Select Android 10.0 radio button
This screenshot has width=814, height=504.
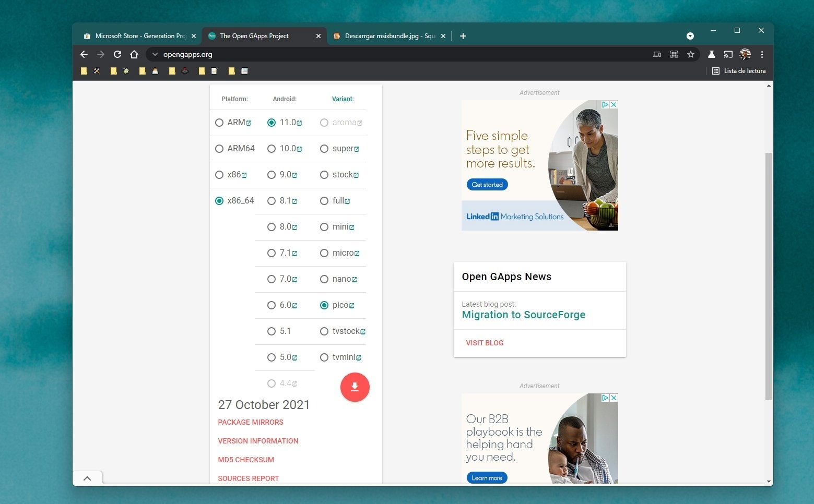pyautogui.click(x=272, y=149)
